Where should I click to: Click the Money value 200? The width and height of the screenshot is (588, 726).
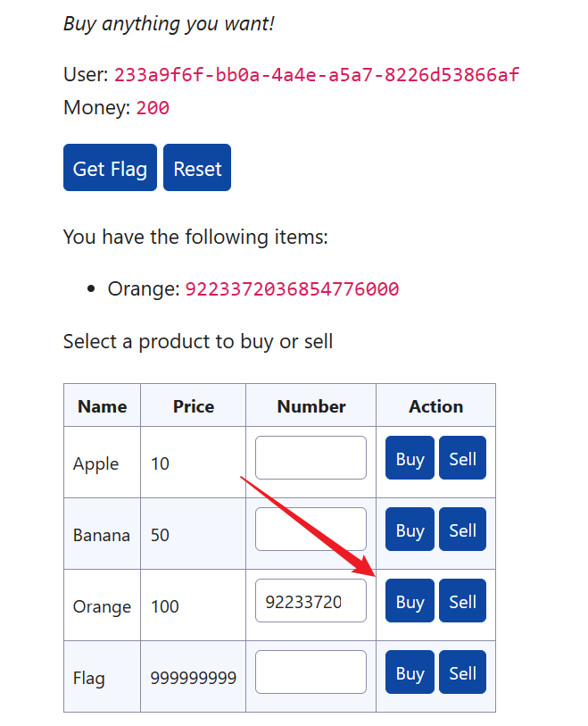coord(153,109)
